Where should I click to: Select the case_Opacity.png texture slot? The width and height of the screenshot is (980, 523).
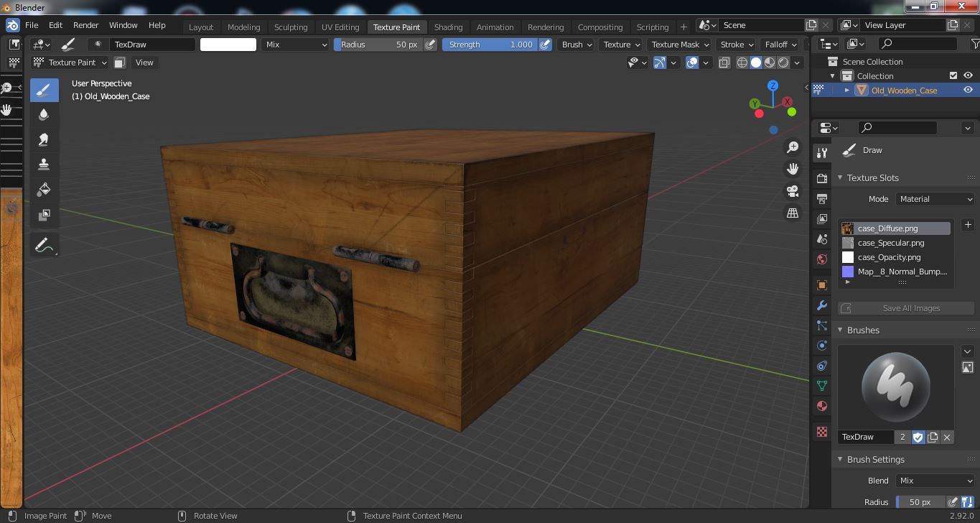coord(895,257)
